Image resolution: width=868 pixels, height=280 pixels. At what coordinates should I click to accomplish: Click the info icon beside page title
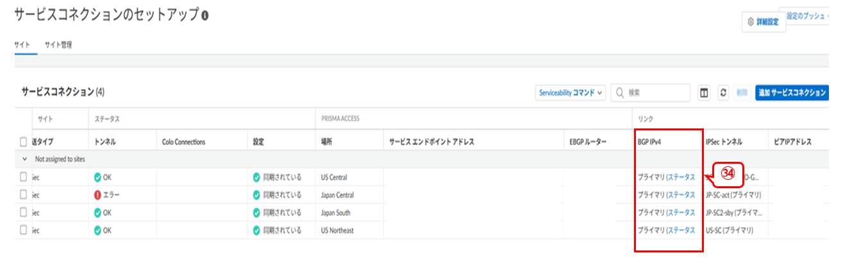204,15
